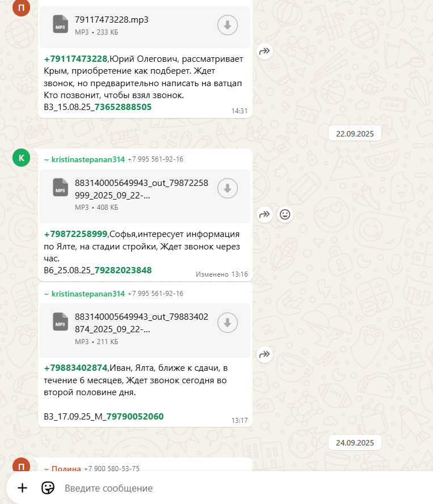Screen dimensions: 433x504
Task: Click the number link 73652888505
Action: tap(123, 107)
